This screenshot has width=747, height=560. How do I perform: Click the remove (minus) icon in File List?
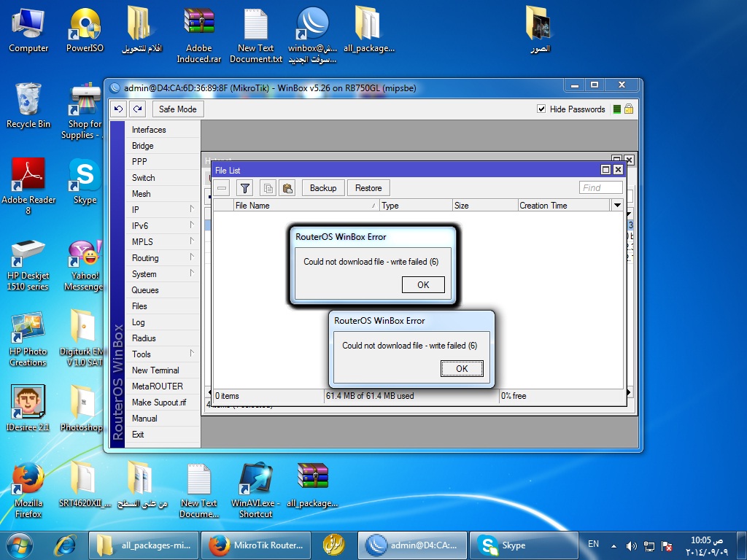[x=222, y=188]
